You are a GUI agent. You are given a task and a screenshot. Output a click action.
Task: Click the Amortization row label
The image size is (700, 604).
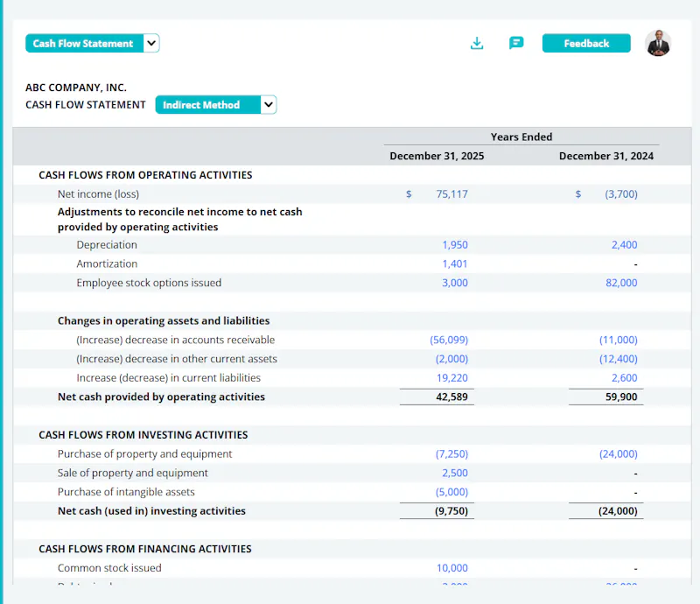[107, 264]
